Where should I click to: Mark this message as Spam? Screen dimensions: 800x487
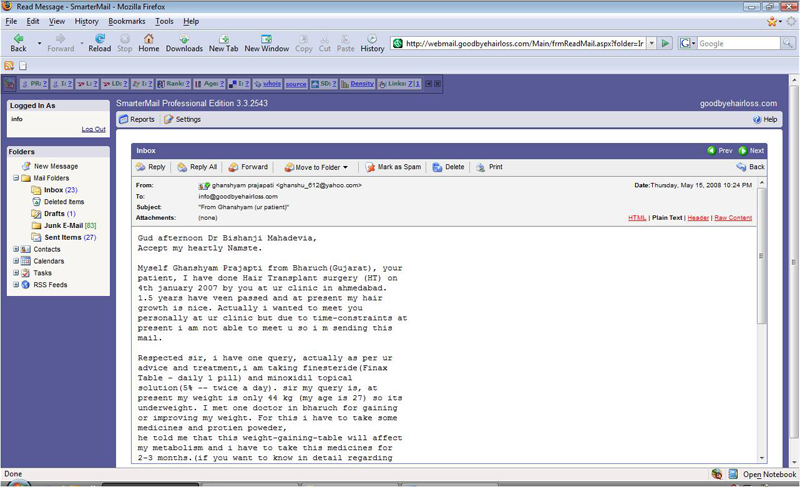coord(393,167)
